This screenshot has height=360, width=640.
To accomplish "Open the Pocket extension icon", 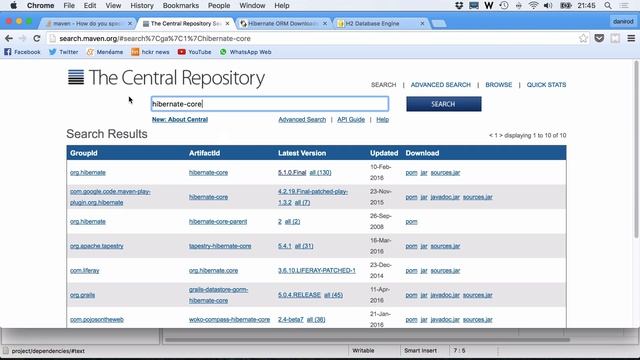I will (599, 38).
